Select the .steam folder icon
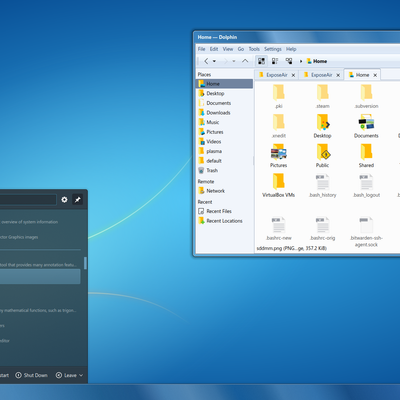Image resolution: width=400 pixels, height=400 pixels. click(322, 92)
